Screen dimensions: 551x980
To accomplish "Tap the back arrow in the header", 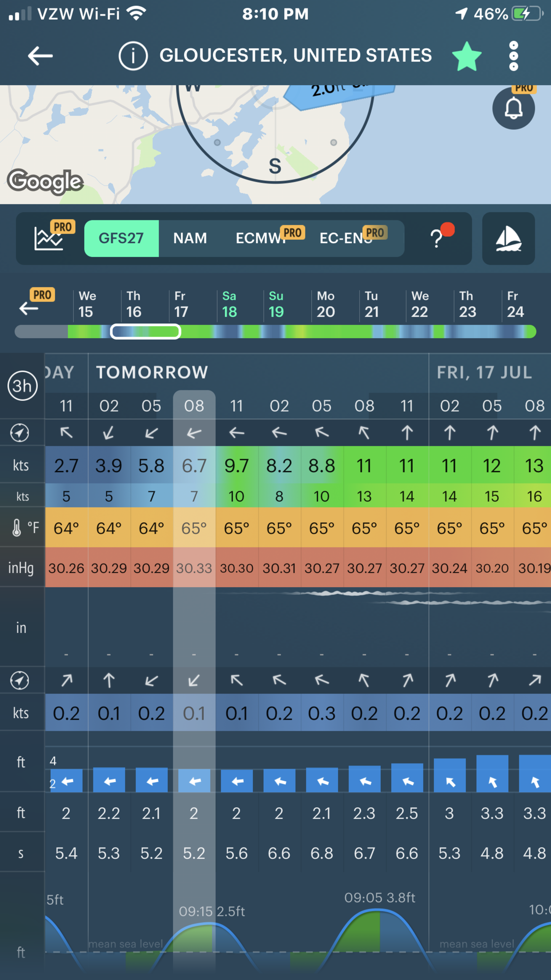I will pyautogui.click(x=40, y=56).
